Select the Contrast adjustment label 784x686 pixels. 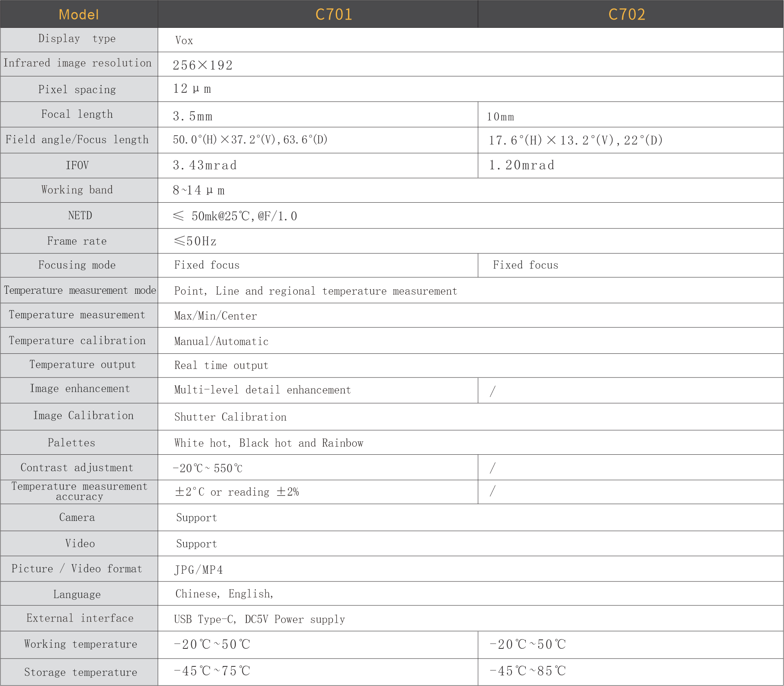click(x=77, y=467)
